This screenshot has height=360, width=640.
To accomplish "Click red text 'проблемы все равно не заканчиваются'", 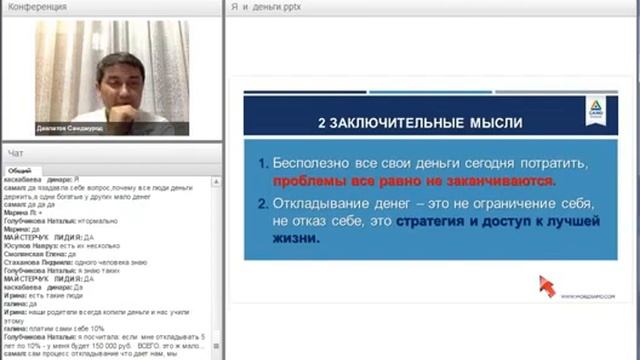I will pos(414,181).
